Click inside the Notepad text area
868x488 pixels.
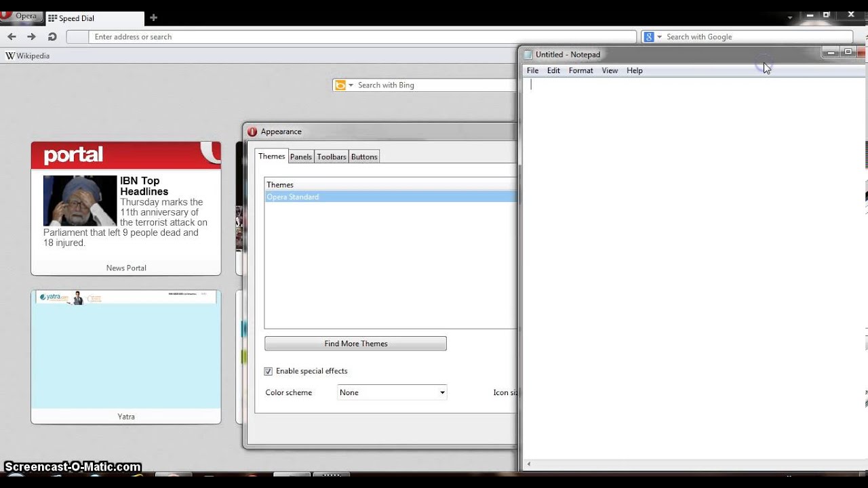click(x=694, y=268)
